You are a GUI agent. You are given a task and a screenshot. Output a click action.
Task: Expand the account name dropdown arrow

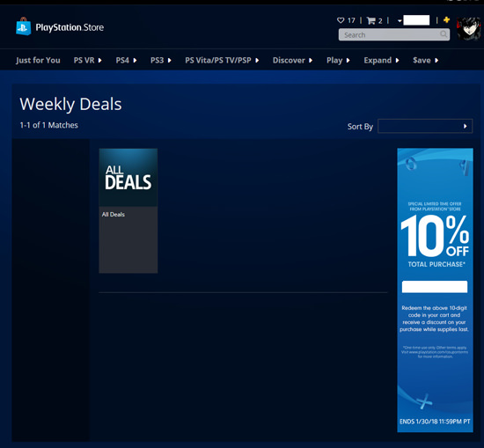tap(400, 21)
